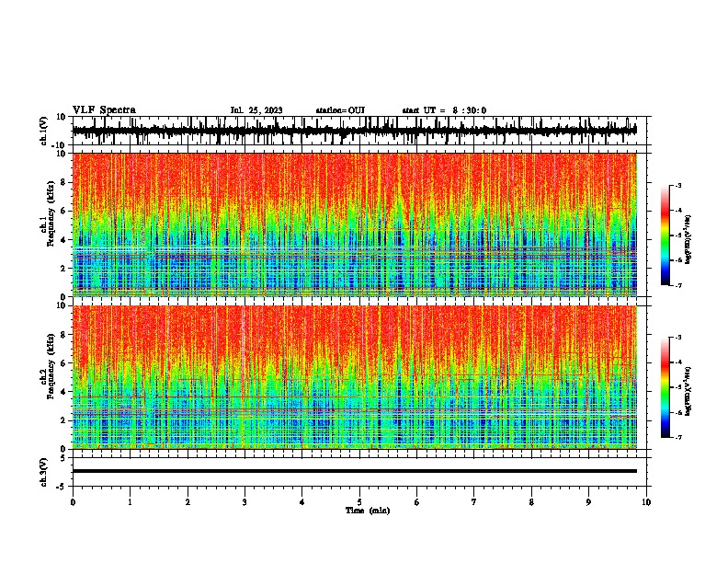Image resolution: width=728 pixels, height=563 pixels.
Task: Click the ch.2 spectrogram color scale bar
Action: (665, 387)
